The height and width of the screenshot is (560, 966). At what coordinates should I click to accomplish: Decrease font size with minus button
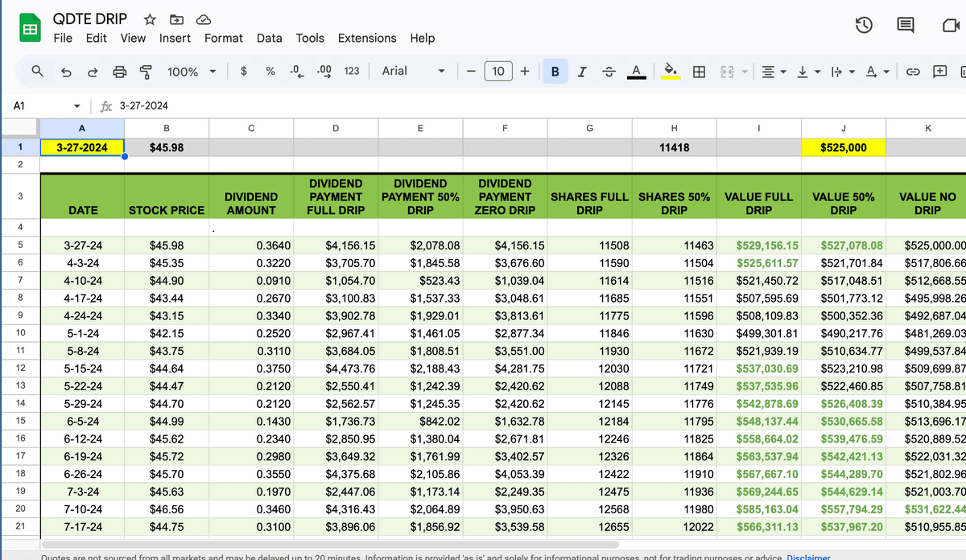click(x=470, y=71)
